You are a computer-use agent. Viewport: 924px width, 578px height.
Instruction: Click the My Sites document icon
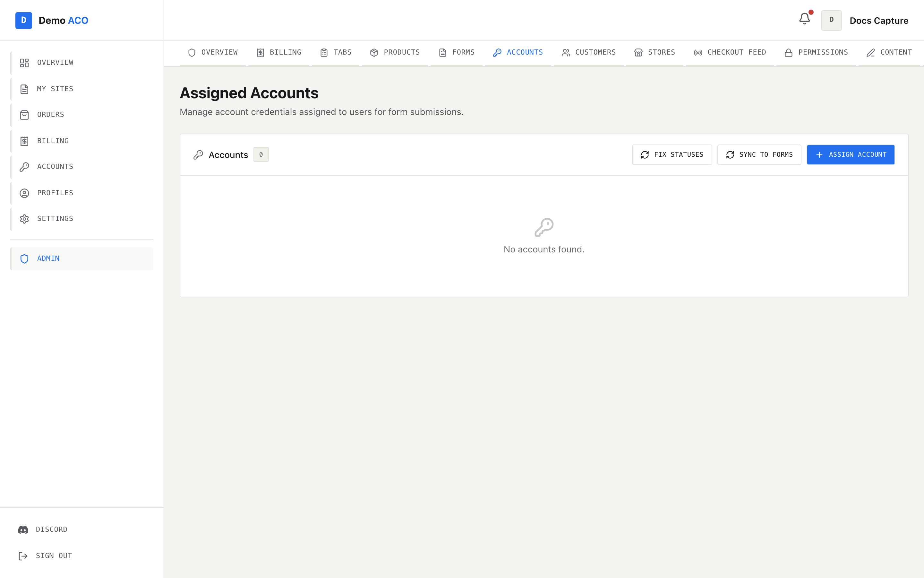tap(24, 89)
